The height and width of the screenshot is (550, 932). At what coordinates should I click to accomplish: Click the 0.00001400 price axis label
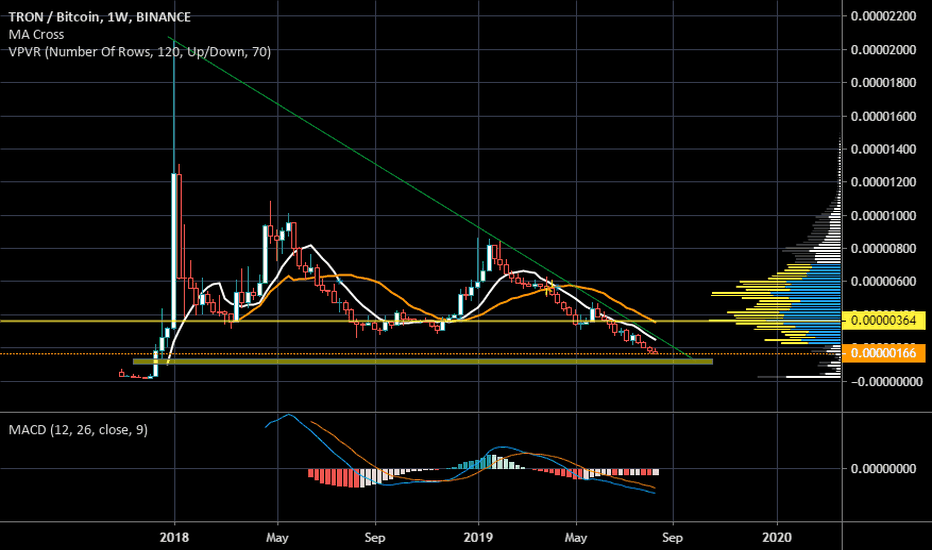click(x=883, y=149)
